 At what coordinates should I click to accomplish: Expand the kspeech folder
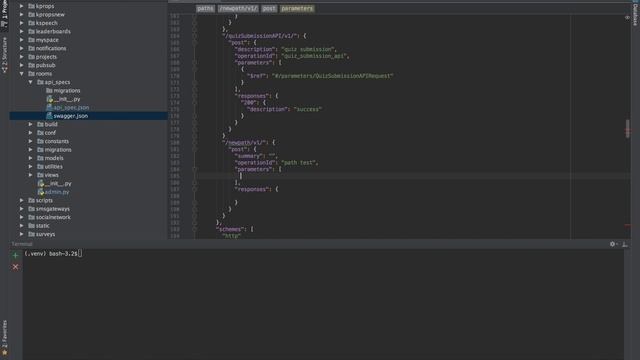pos(22,23)
